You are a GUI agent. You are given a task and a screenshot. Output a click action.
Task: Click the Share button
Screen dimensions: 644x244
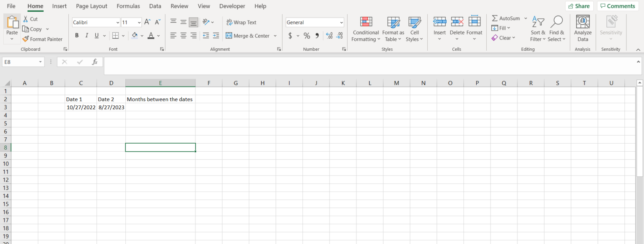point(579,6)
